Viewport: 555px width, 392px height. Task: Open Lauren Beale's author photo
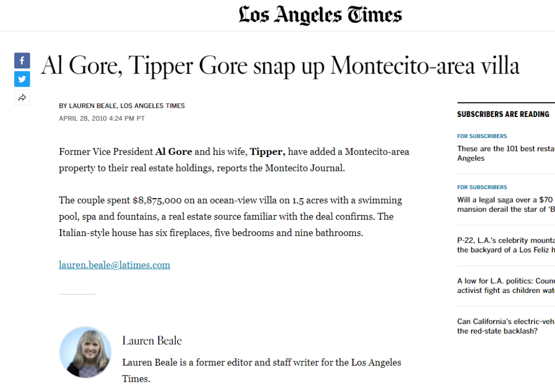pyautogui.click(x=85, y=352)
